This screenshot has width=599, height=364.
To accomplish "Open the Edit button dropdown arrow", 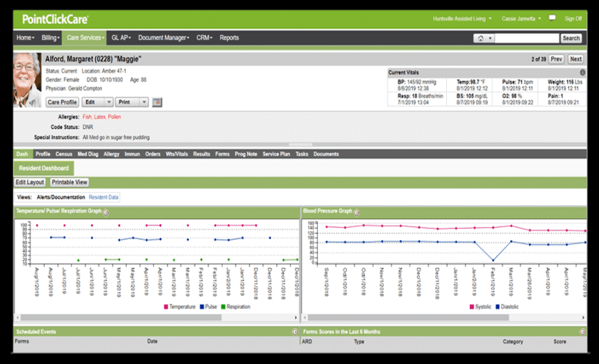I will coord(108,103).
